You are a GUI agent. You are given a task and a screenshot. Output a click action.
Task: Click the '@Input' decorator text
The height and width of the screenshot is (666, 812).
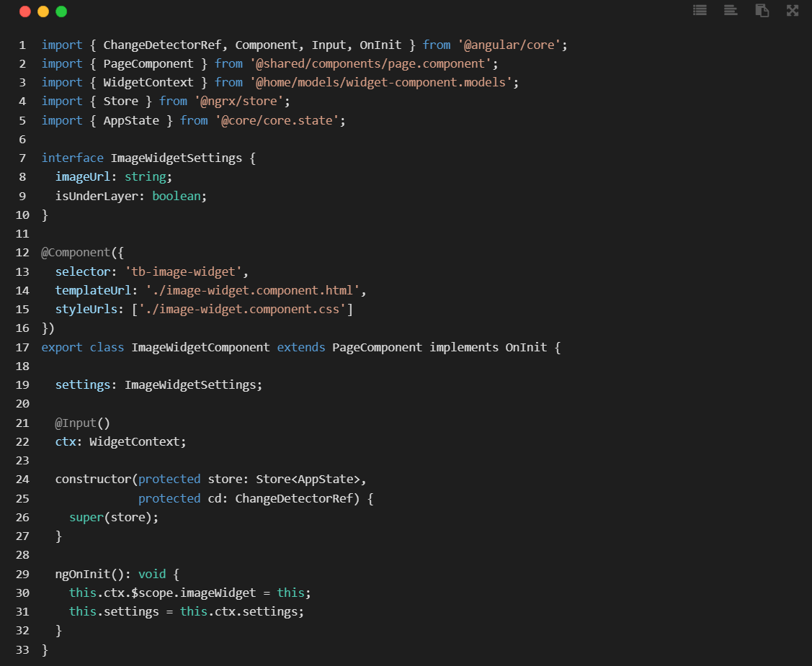tap(76, 423)
